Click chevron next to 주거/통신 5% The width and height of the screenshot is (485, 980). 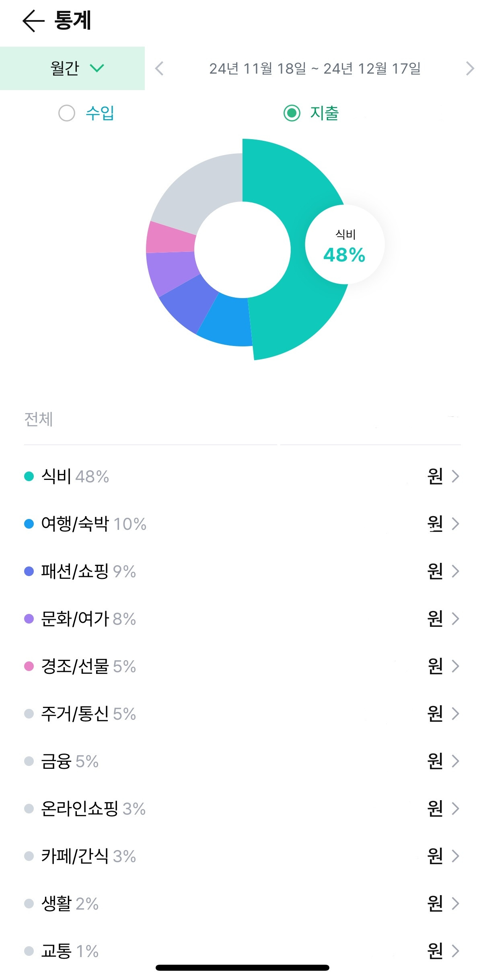tap(455, 714)
